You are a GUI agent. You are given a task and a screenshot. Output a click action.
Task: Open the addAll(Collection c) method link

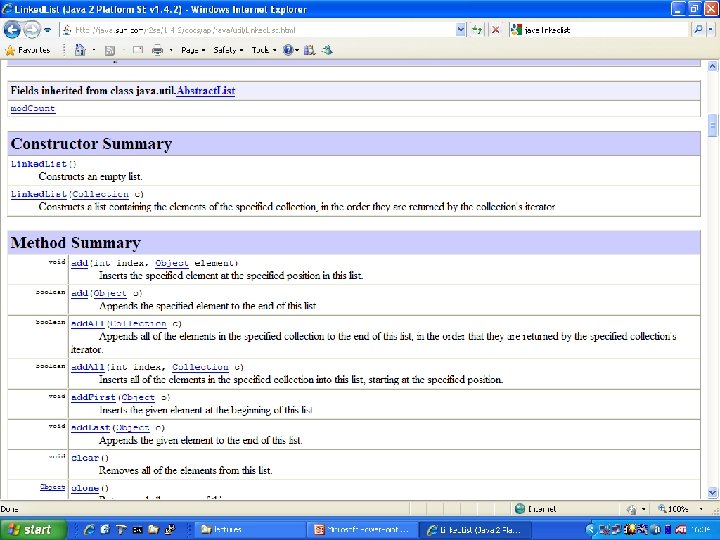click(88, 324)
